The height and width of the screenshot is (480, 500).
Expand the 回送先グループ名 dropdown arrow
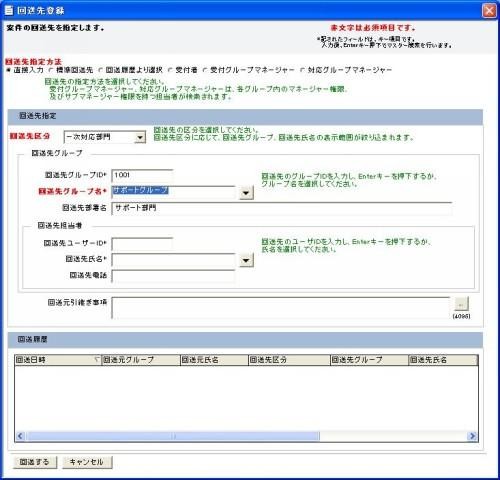[x=246, y=193]
